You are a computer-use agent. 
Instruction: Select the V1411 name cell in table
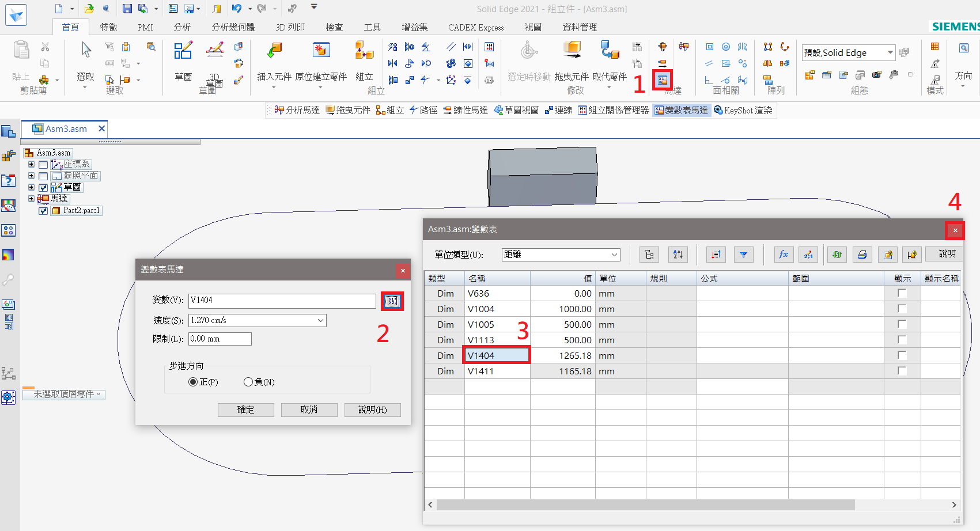(x=497, y=371)
